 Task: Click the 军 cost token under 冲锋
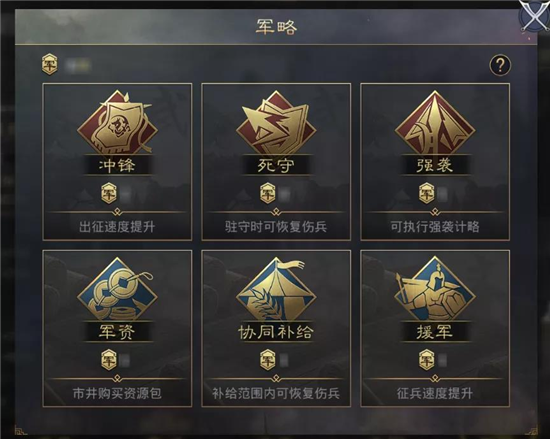109,193
